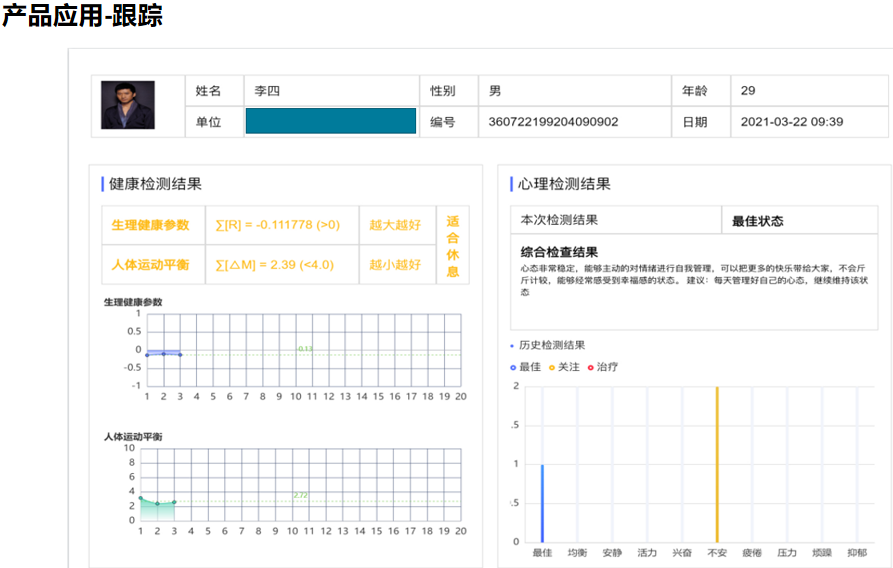This screenshot has width=893, height=568.
Task: Click the 生理健康参数 table label
Action: (150, 225)
